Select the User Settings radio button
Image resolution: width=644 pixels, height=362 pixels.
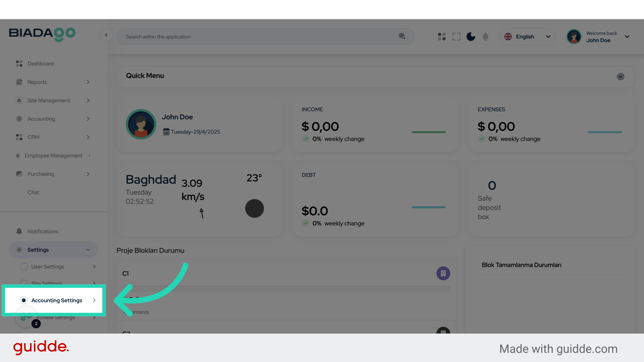[24, 266]
